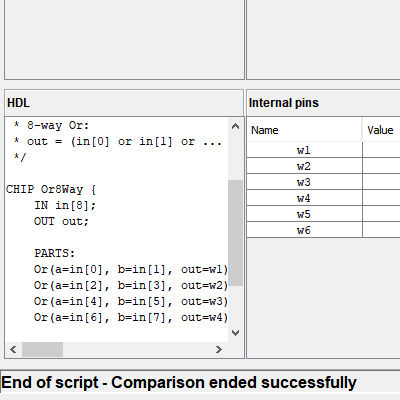400x400 pixels.
Task: Select internal pin w3 row
Action: click(323, 182)
